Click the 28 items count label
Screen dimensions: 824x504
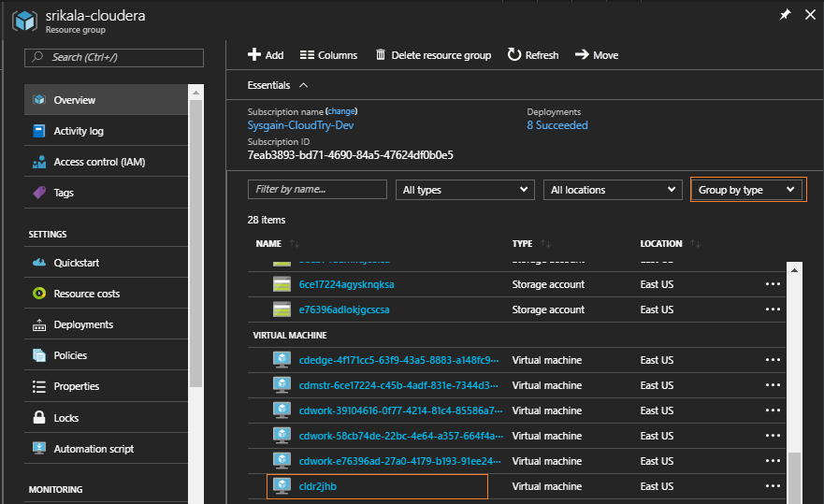267,220
